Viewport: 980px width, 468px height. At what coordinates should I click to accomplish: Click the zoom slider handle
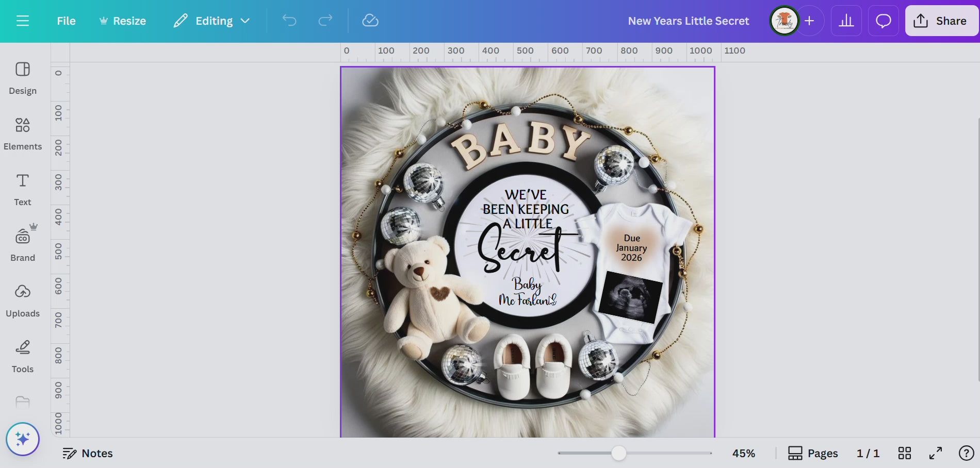point(618,453)
